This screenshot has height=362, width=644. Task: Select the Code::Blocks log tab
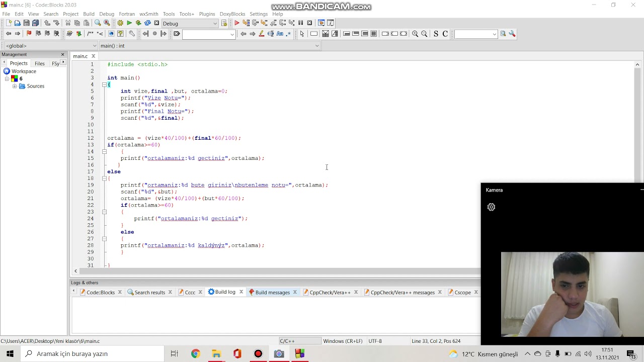[x=101, y=292]
